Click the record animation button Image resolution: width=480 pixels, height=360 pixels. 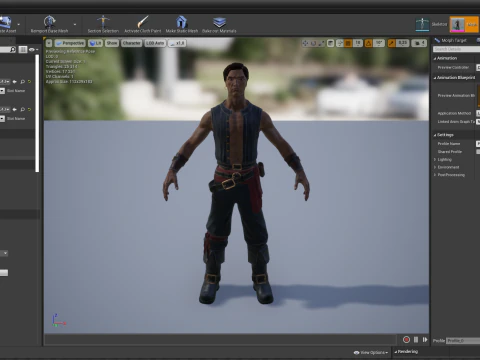[406, 340]
